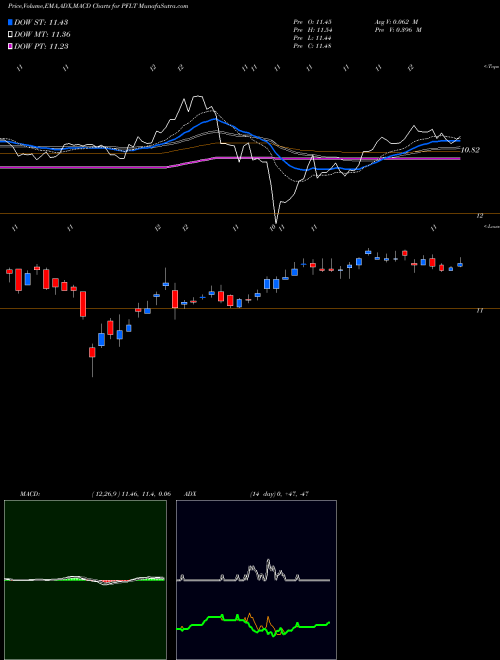Click the 'Pre V: 0.396 M' volume text
This screenshot has width=500, height=660.
click(x=397, y=30)
